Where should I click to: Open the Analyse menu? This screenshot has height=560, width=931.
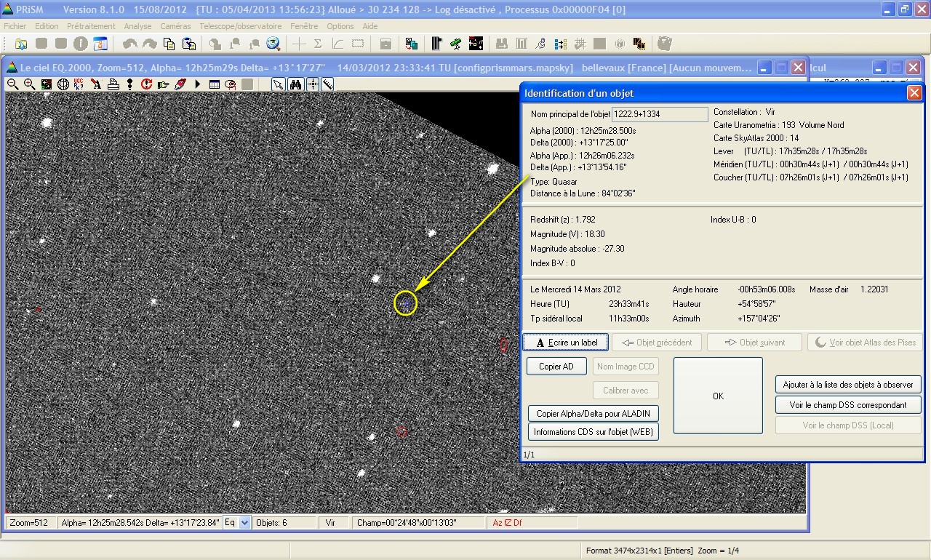click(137, 26)
